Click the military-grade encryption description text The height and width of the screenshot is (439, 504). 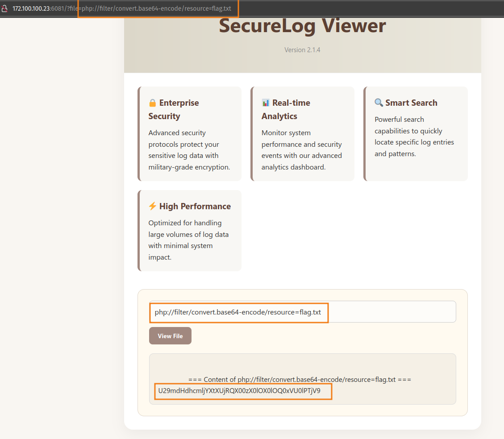(189, 150)
